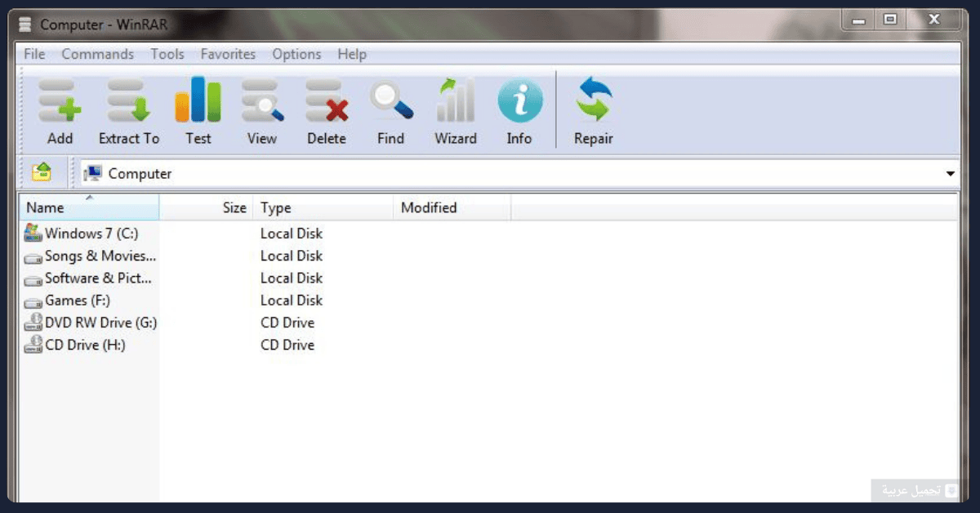980x513 pixels.
Task: Click the Songs & Movies... name text
Action: coord(100,256)
